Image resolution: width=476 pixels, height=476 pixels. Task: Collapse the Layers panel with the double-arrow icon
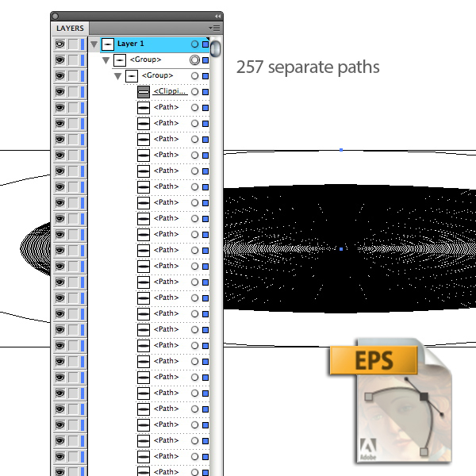[217, 16]
